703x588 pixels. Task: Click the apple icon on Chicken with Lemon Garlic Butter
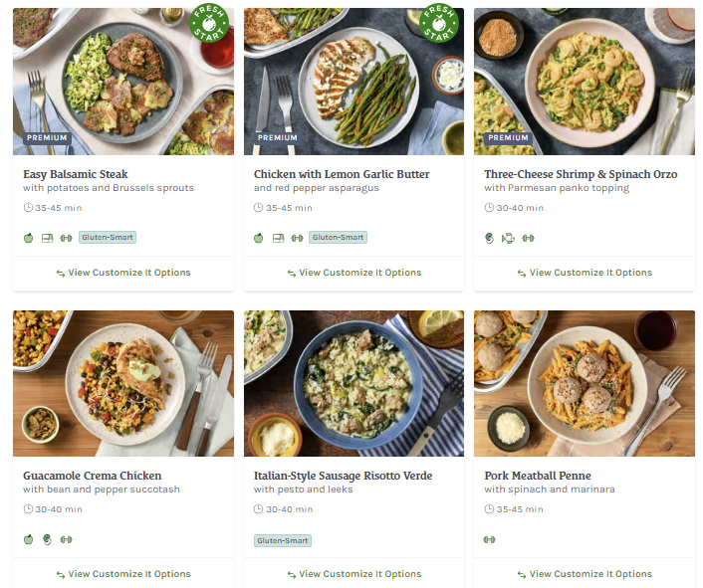259,238
